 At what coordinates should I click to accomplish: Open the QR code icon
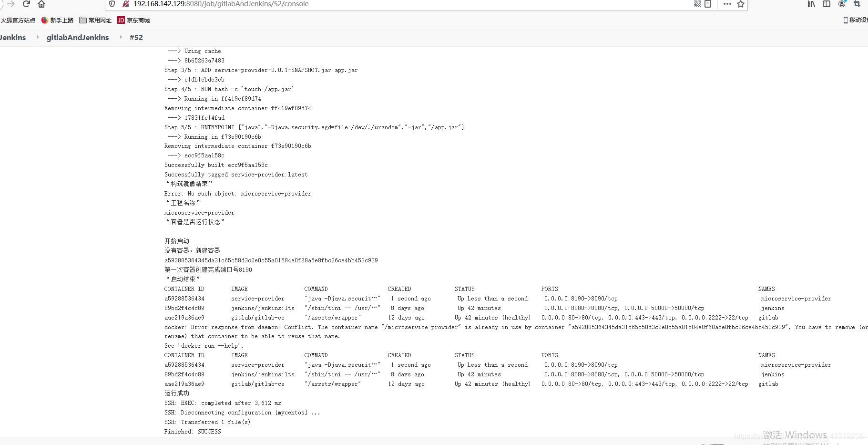click(697, 4)
